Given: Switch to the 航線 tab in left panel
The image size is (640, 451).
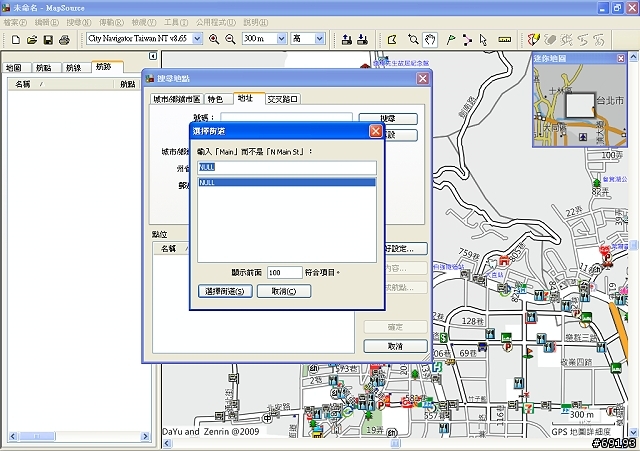Looking at the screenshot, I should (x=74, y=68).
